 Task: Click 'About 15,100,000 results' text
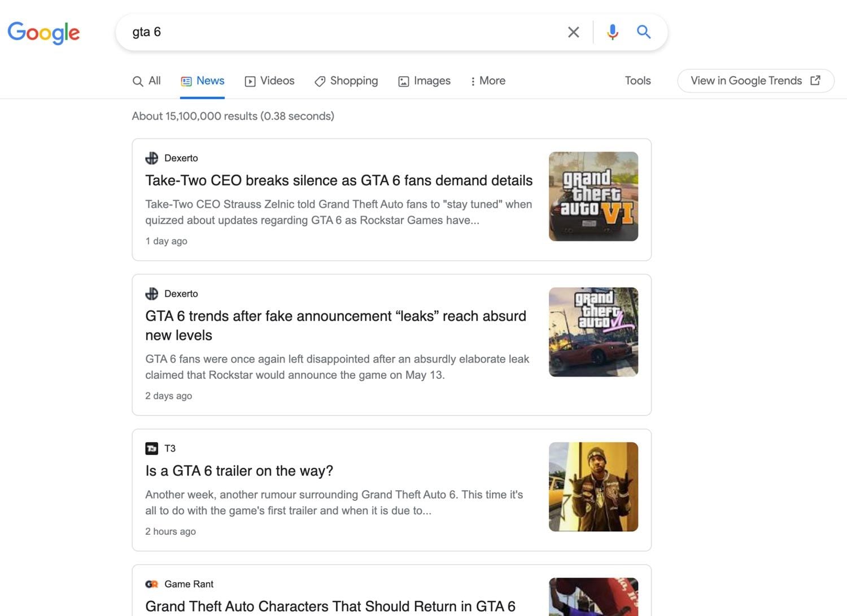pos(233,116)
